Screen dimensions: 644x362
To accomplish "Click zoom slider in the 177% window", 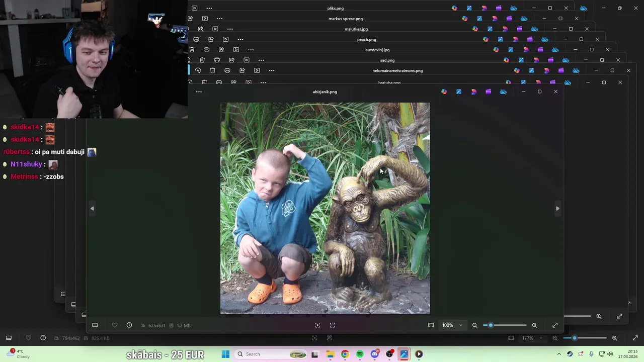I will pos(585,338).
